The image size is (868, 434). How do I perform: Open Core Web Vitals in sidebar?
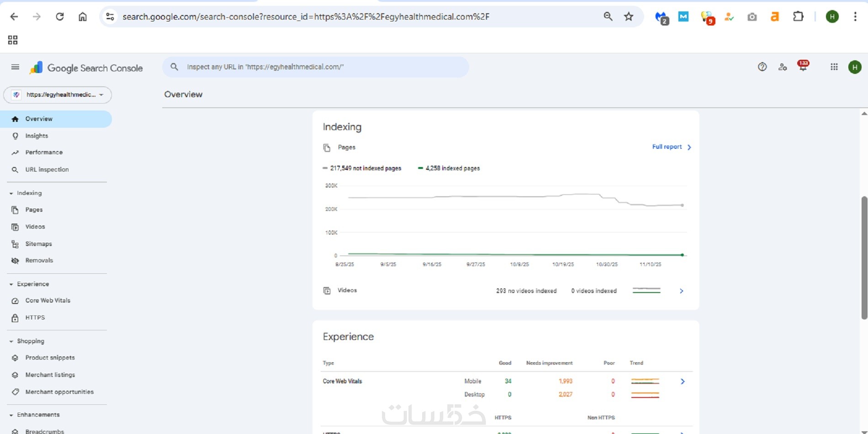click(48, 301)
